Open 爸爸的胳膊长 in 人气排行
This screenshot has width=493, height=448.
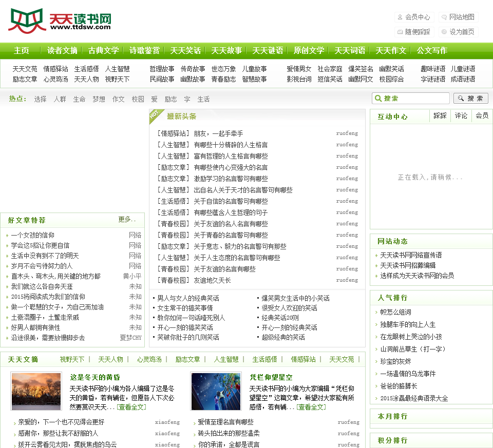click(x=399, y=386)
